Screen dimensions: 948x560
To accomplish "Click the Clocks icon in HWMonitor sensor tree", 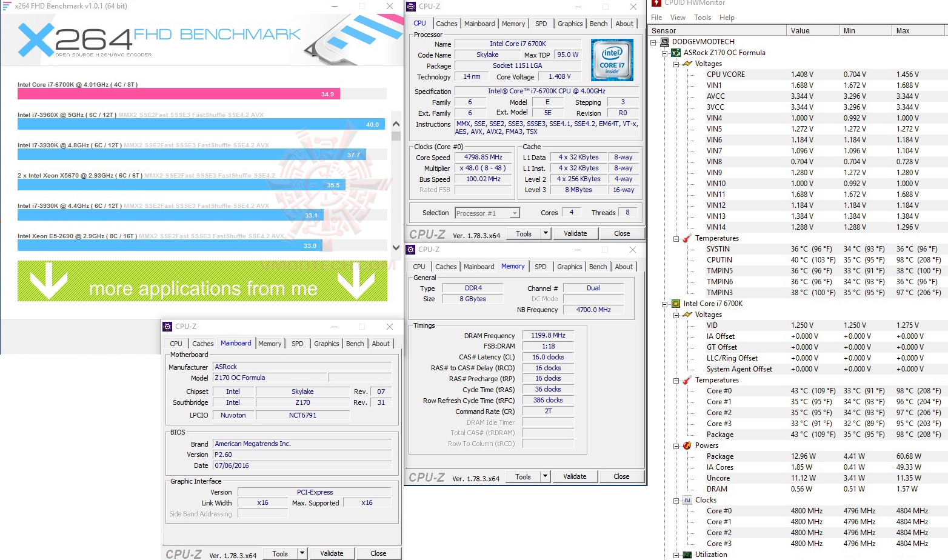I will point(687,499).
